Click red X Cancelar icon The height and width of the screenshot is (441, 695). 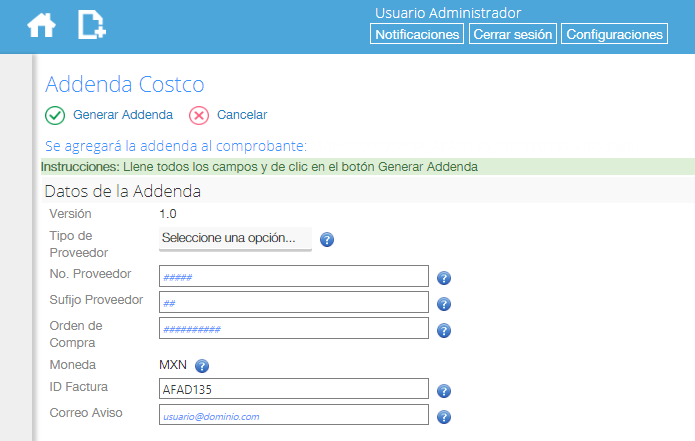click(199, 116)
